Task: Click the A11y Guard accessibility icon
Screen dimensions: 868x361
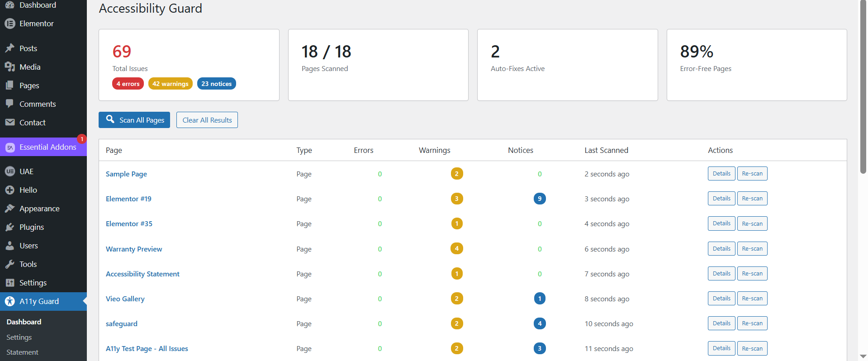Action: tap(10, 301)
